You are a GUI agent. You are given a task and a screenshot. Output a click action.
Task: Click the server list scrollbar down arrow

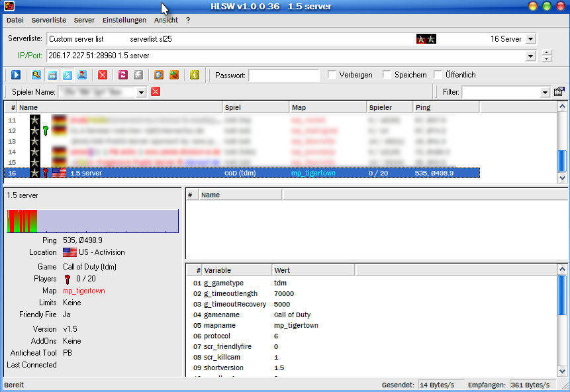point(562,178)
